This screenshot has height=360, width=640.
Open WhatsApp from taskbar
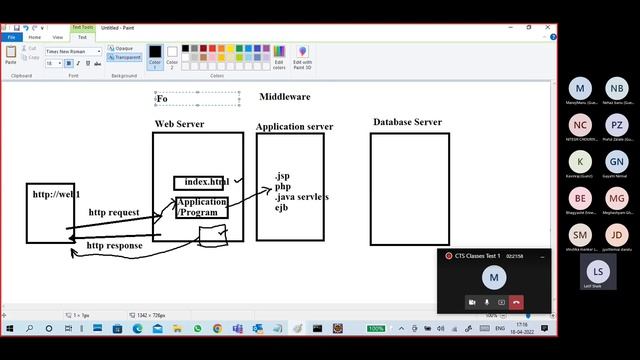point(198,328)
